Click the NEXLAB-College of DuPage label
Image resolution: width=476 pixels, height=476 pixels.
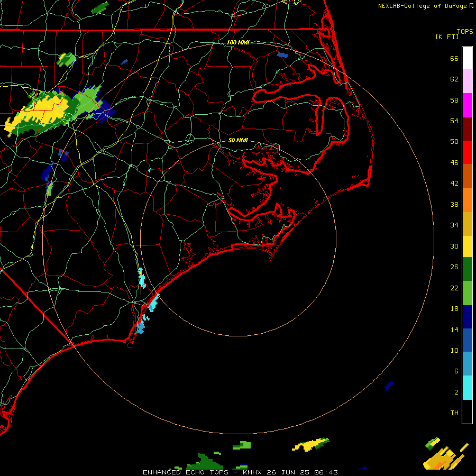click(x=422, y=6)
